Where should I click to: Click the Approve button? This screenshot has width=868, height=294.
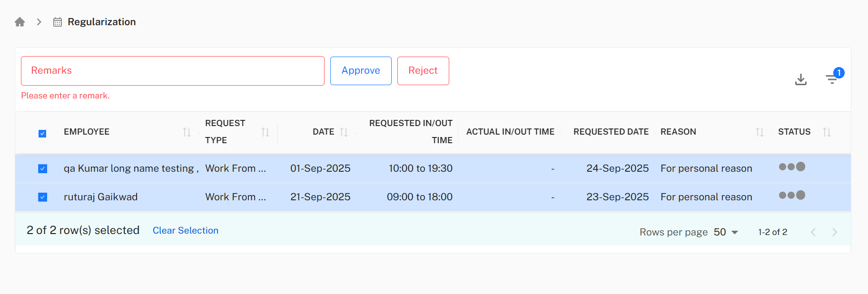pyautogui.click(x=361, y=71)
